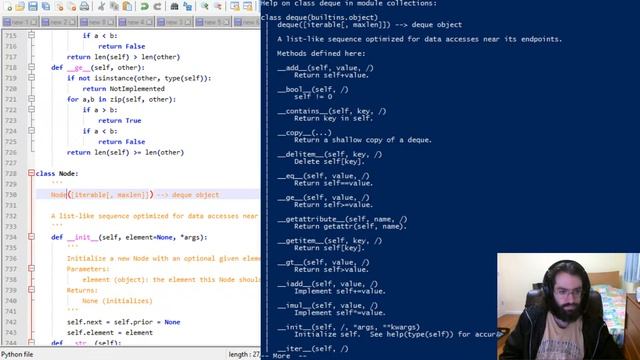
Task: Close the 'new 4' tab
Action: pos(149,21)
